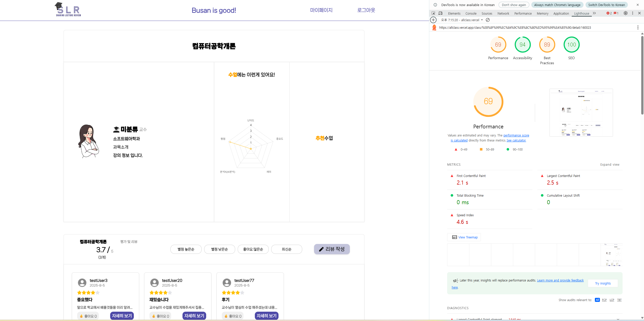Image resolution: width=644 pixels, height=321 pixels.
Task: Open DevTools settings gear
Action: 625,13
